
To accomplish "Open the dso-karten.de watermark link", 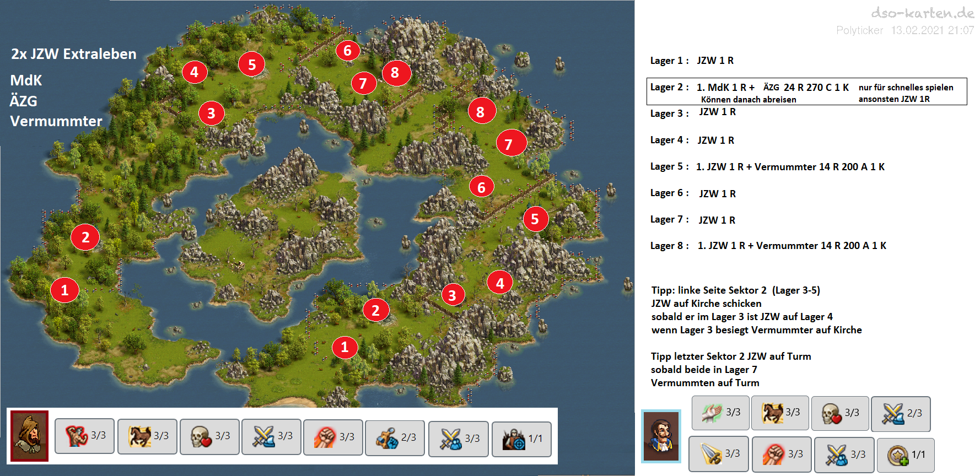I will (922, 13).
